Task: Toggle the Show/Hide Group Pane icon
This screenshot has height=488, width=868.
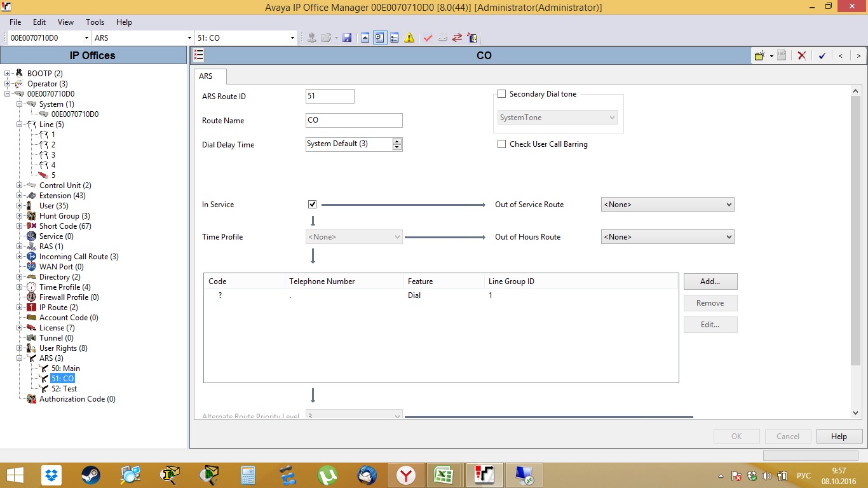Action: (x=395, y=38)
